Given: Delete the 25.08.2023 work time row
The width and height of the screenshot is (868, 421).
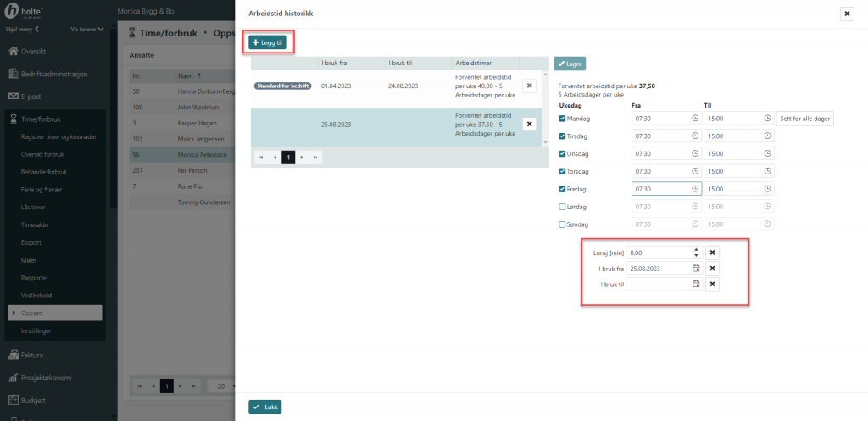Looking at the screenshot, I should click(529, 124).
